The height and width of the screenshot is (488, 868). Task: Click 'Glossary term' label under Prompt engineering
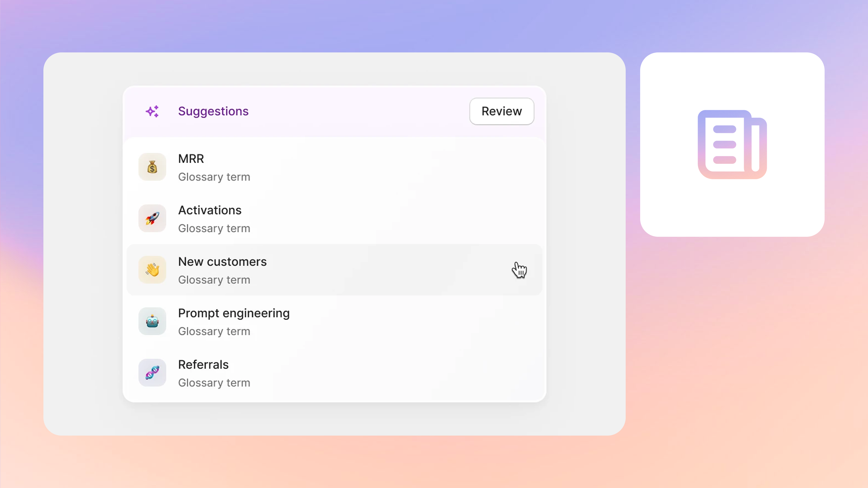pyautogui.click(x=214, y=331)
